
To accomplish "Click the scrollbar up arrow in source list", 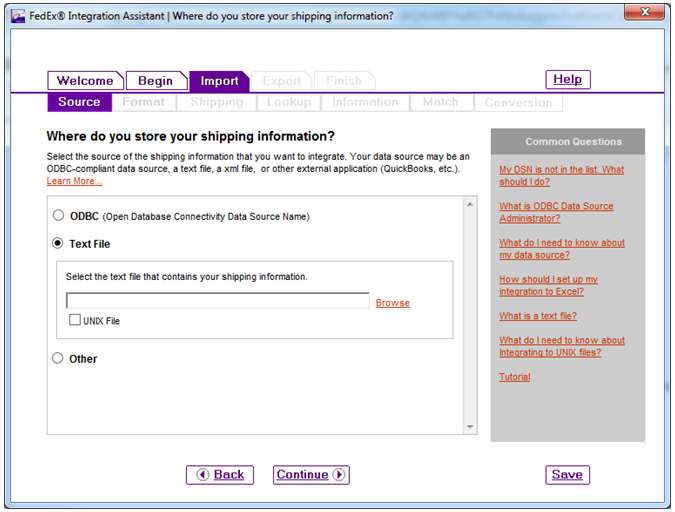I will pos(470,204).
